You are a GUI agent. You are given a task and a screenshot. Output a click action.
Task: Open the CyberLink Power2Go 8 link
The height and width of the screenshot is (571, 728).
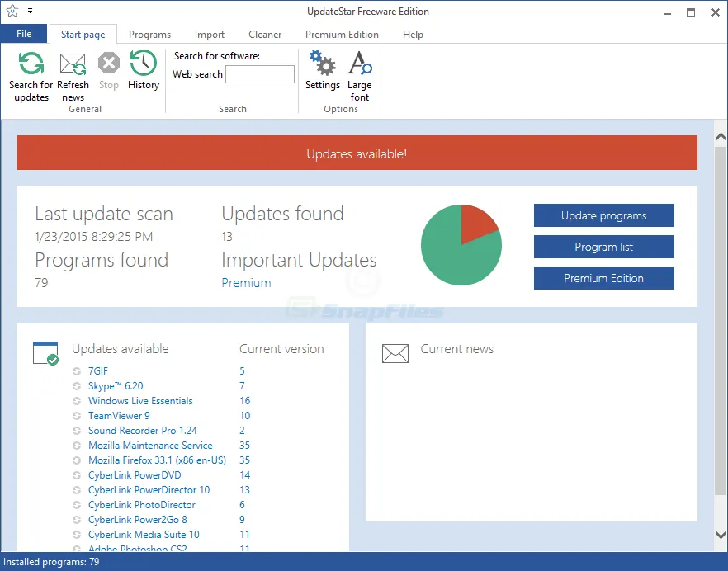(137, 520)
